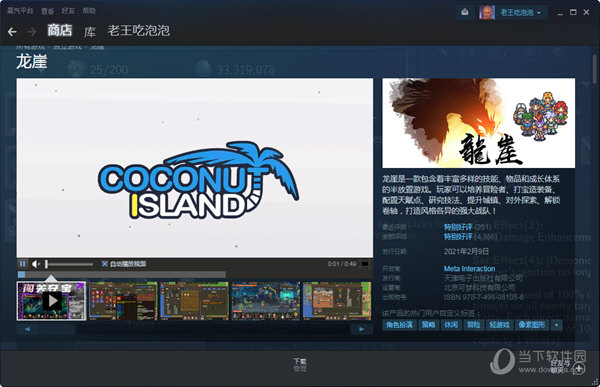Open friends chat with the plus bubble icon
This screenshot has width=600, height=387.
click(x=580, y=368)
